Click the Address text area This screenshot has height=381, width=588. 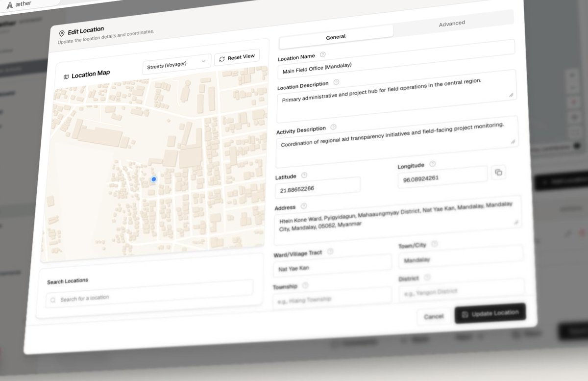[x=397, y=220]
